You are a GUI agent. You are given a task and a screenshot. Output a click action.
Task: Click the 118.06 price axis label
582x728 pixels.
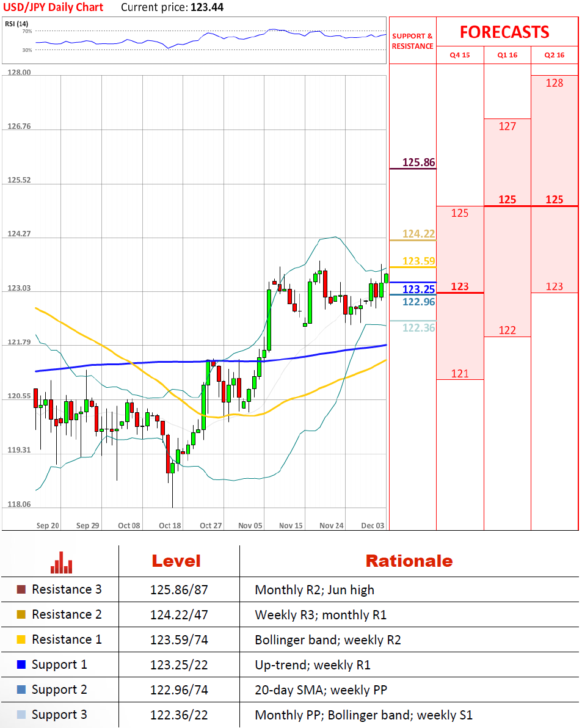click(19, 504)
